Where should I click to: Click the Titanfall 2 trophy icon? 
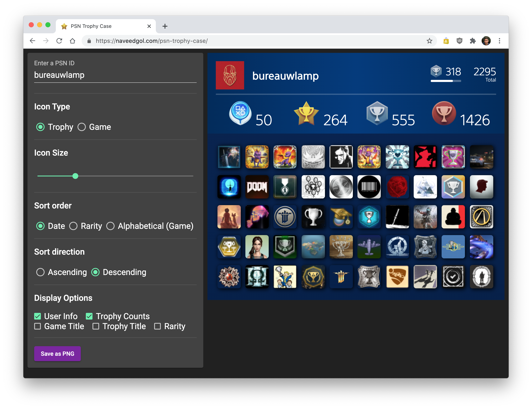425,217
